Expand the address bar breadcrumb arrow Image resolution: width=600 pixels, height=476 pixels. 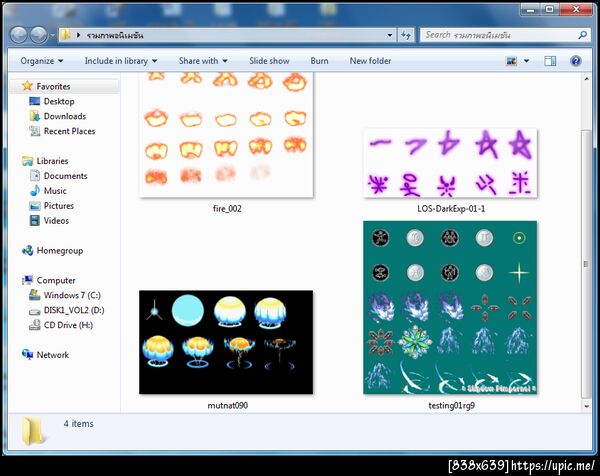click(78, 35)
